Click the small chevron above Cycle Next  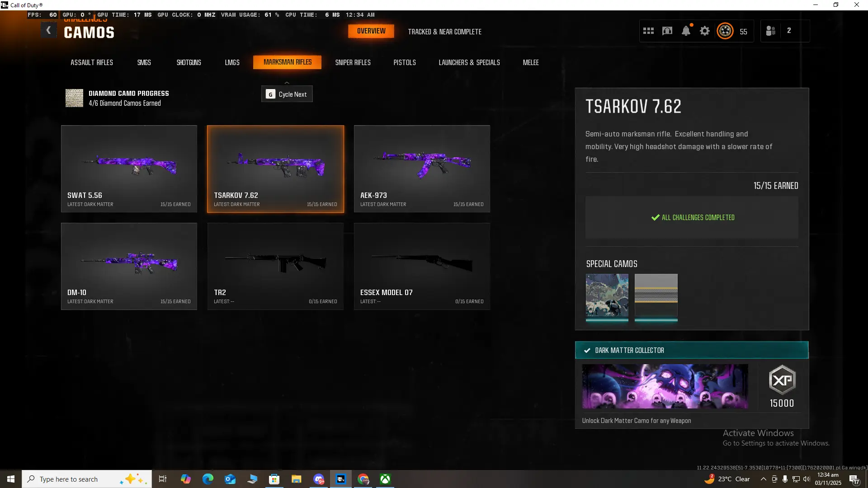[287, 83]
